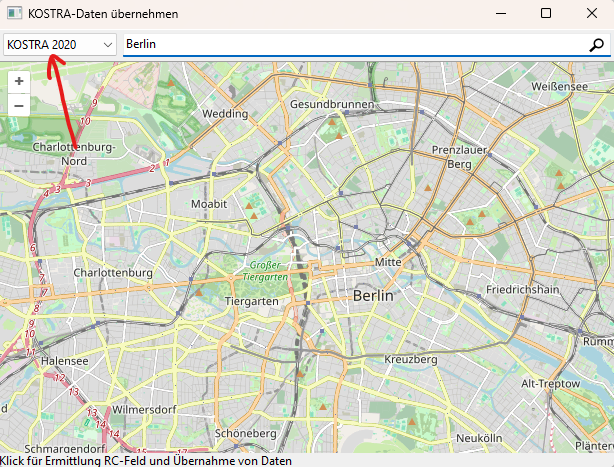Image resolution: width=614 pixels, height=467 pixels.
Task: Choose Wedding district on the map
Action: (224, 114)
